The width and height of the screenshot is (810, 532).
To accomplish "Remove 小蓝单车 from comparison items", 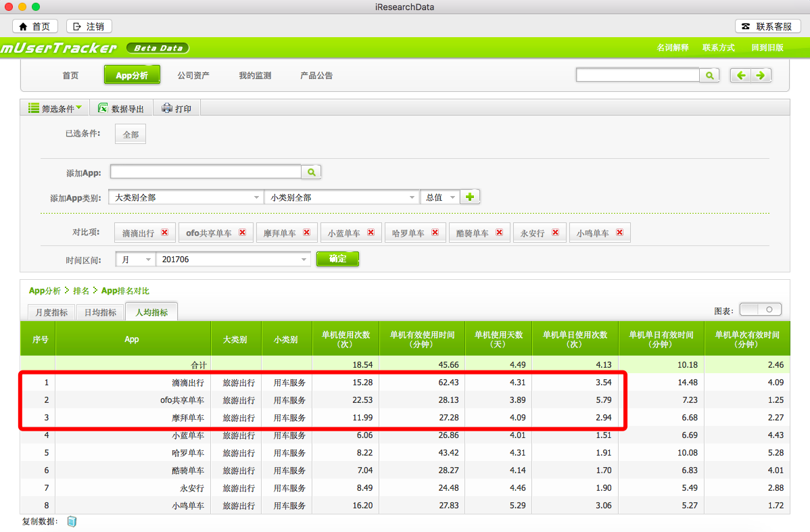I will (x=371, y=233).
